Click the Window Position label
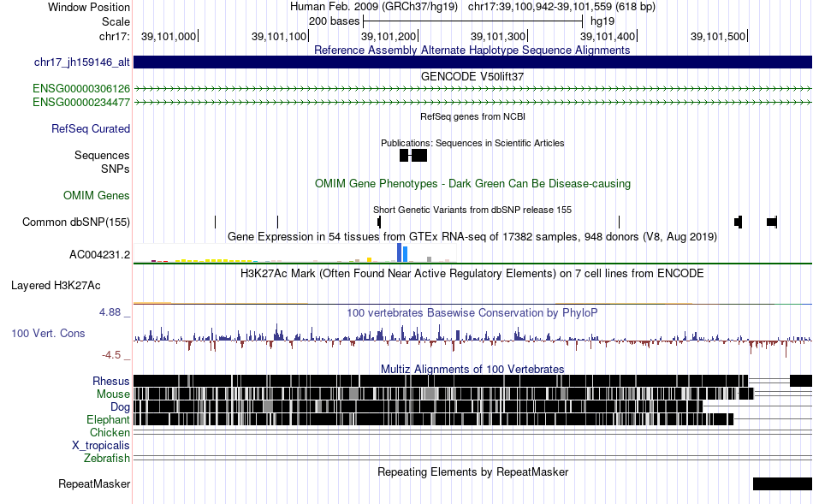The height and width of the screenshot is (504, 813). click(x=89, y=7)
